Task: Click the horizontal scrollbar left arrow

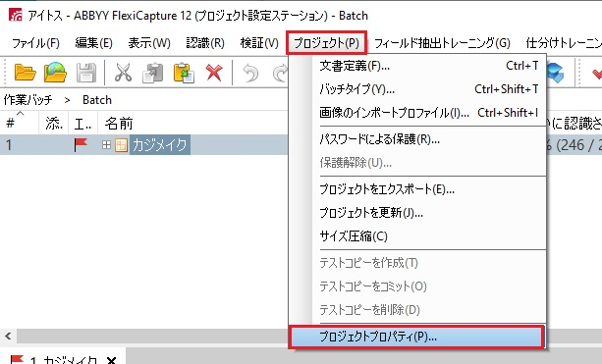Action: coord(8,337)
